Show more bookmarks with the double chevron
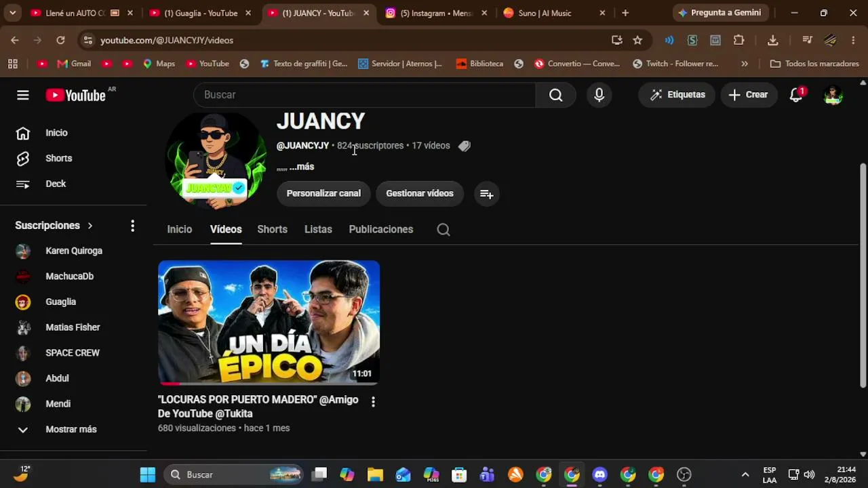868x488 pixels. point(745,64)
